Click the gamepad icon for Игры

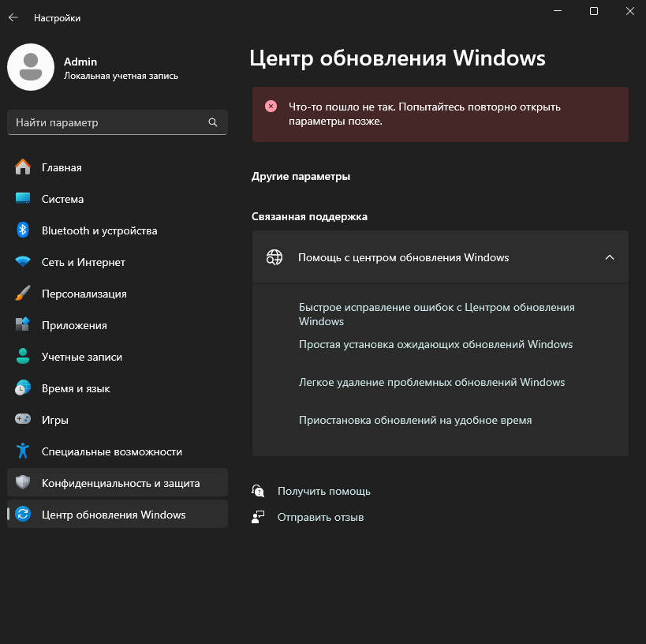[23, 419]
